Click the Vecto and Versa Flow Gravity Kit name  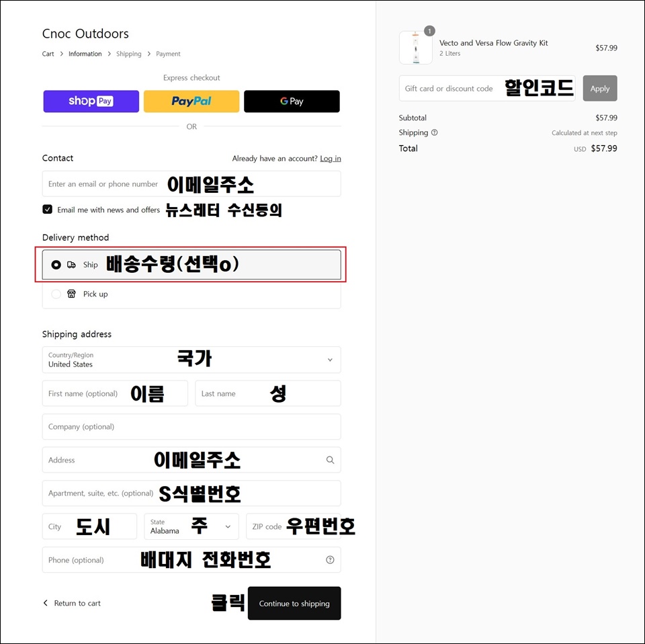pos(494,43)
